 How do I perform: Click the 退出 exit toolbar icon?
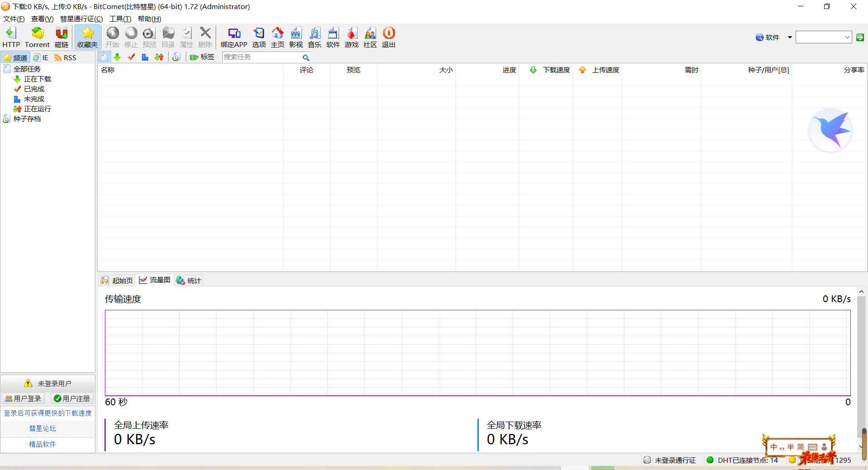(x=389, y=37)
